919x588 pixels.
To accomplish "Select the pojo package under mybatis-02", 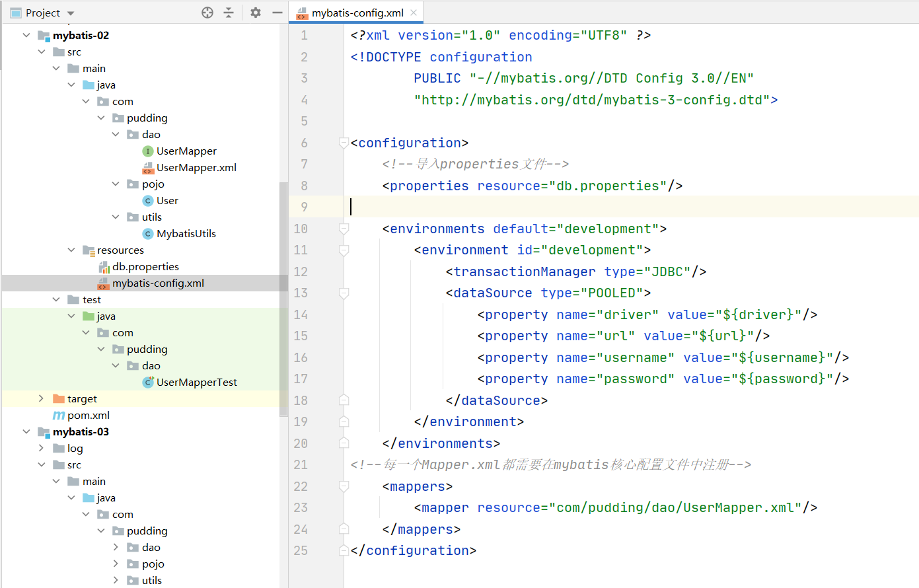I will coord(153,184).
